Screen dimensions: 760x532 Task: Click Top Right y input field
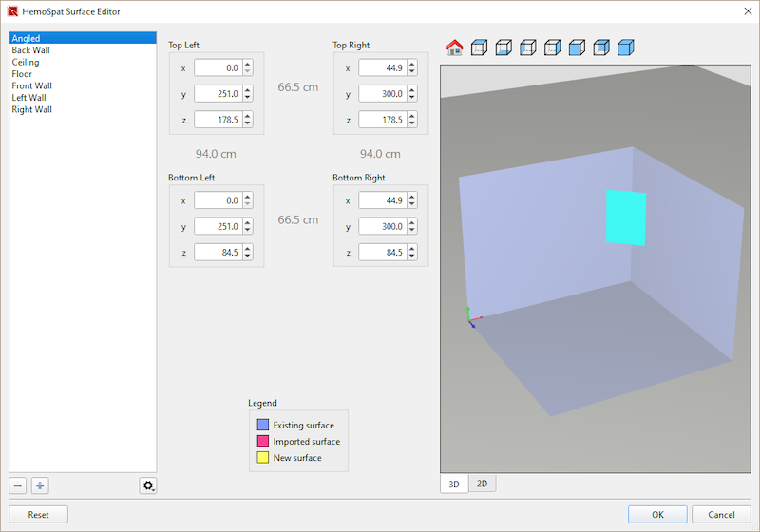383,93
